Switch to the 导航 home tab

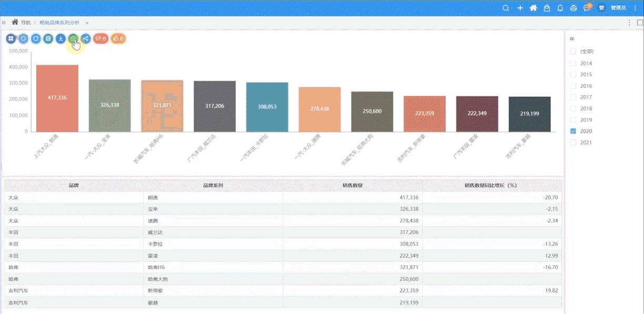pyautogui.click(x=22, y=23)
